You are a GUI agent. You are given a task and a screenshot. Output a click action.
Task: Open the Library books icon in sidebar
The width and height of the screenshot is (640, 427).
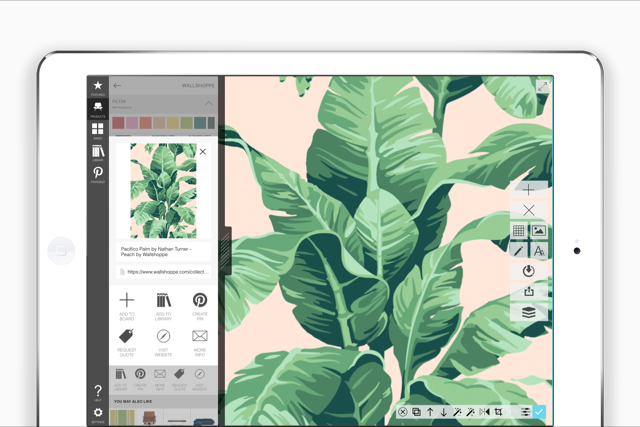point(98,153)
